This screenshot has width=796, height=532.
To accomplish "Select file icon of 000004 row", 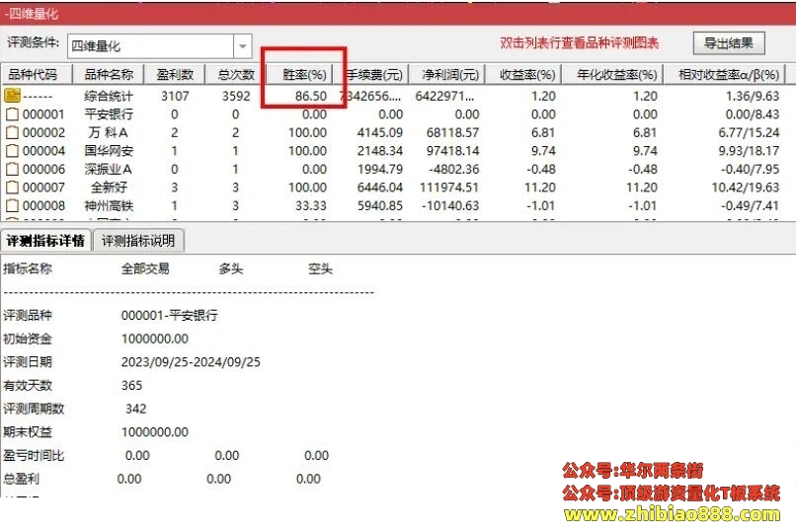I will pos(12,151).
